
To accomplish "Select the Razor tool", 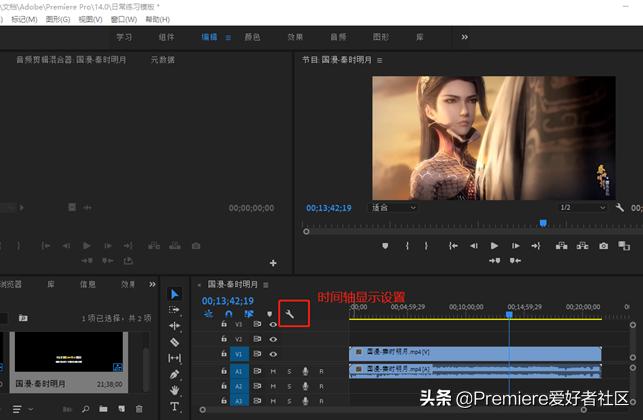I will pos(174,342).
